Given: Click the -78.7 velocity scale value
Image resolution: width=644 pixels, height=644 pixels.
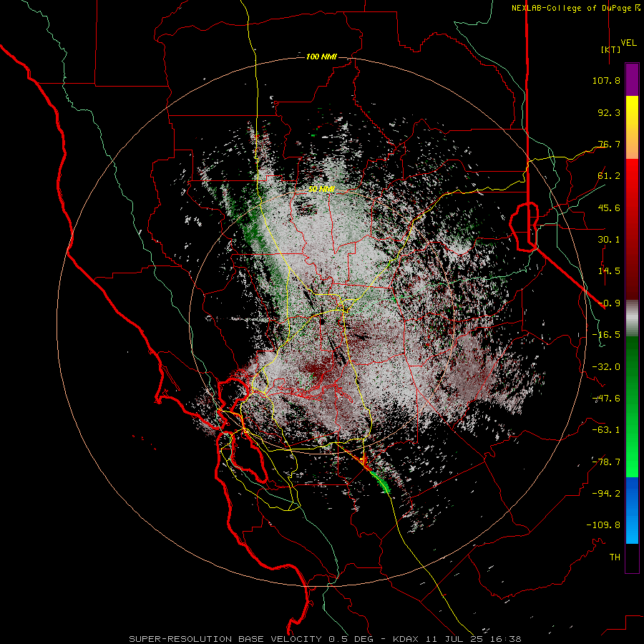Looking at the screenshot, I should pyautogui.click(x=606, y=462).
